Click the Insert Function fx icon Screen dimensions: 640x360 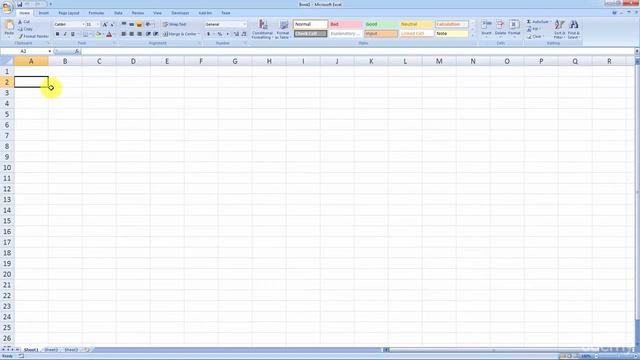click(x=76, y=51)
